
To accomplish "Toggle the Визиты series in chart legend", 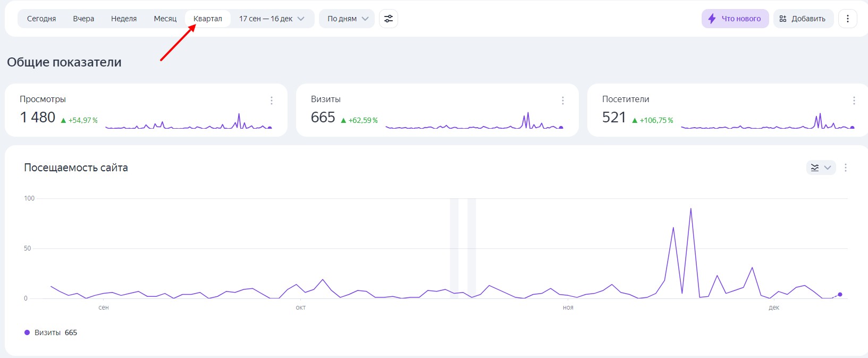I will point(50,332).
